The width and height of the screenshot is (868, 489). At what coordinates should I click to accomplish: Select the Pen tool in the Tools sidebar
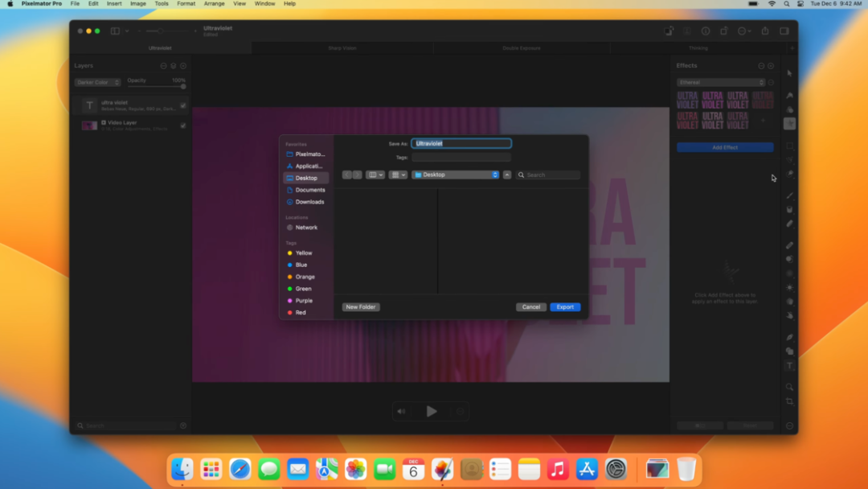[789, 337]
